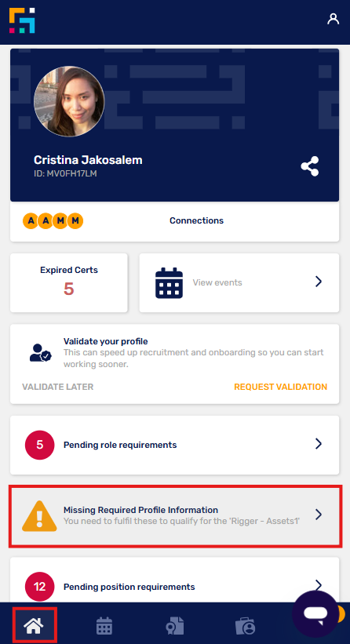350x644 pixels.
Task: Open Connections section
Action: pyautogui.click(x=174, y=221)
